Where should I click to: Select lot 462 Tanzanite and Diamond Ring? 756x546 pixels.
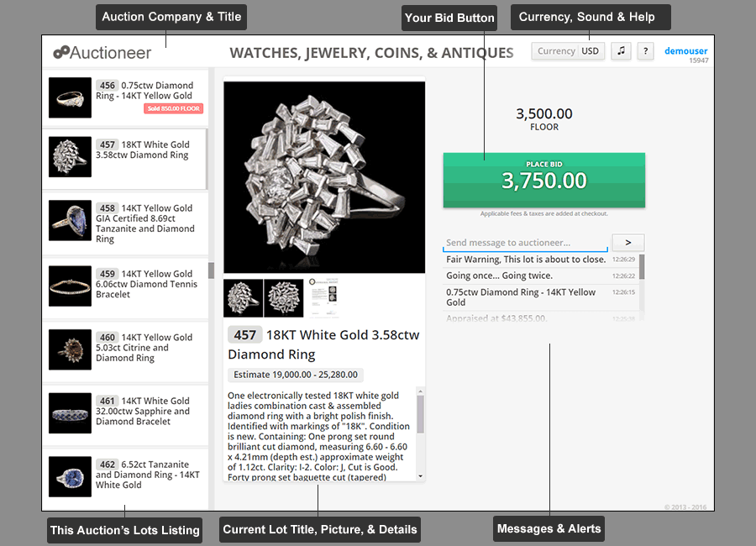point(125,476)
